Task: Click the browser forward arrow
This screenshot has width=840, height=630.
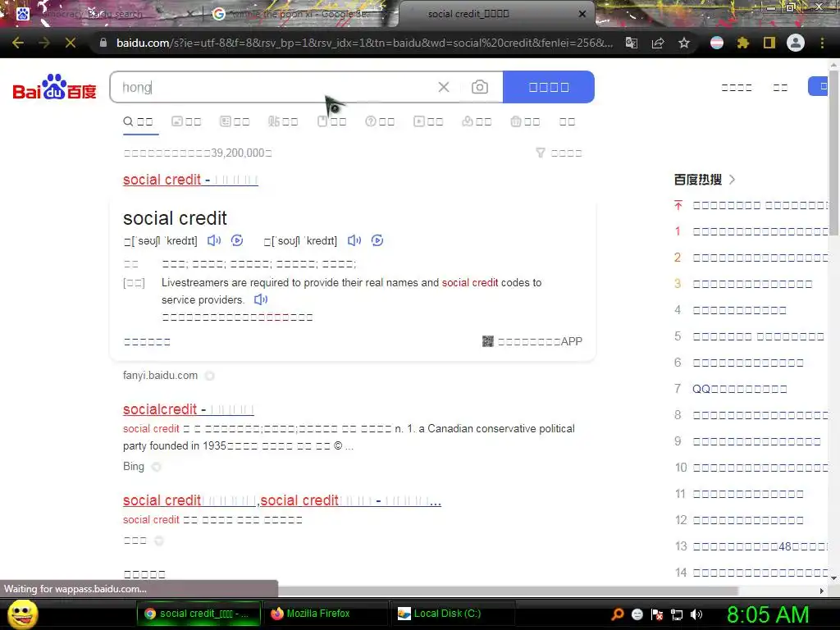Action: tap(44, 43)
